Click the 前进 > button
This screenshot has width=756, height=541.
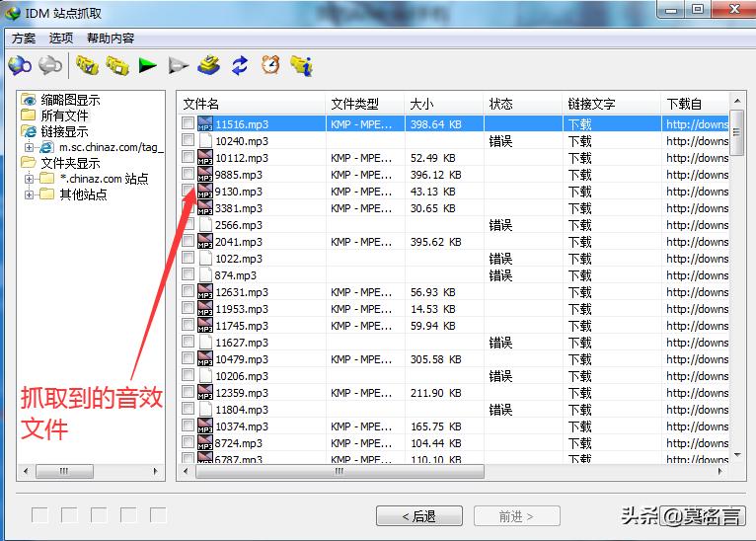tap(517, 516)
